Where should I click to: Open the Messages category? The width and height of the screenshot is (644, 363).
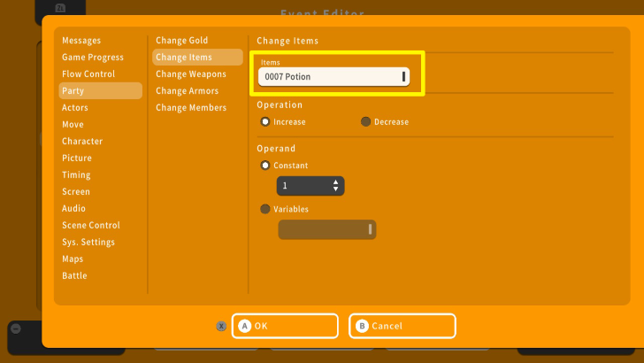coord(81,41)
